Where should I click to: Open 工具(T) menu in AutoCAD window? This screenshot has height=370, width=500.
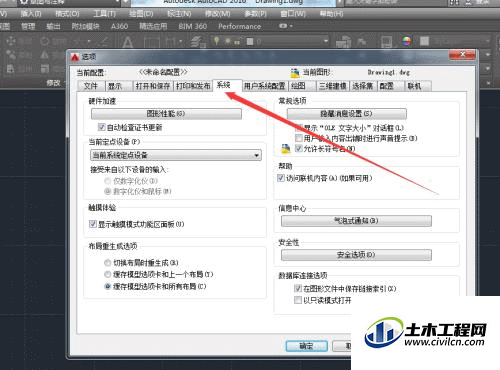(104, 14)
